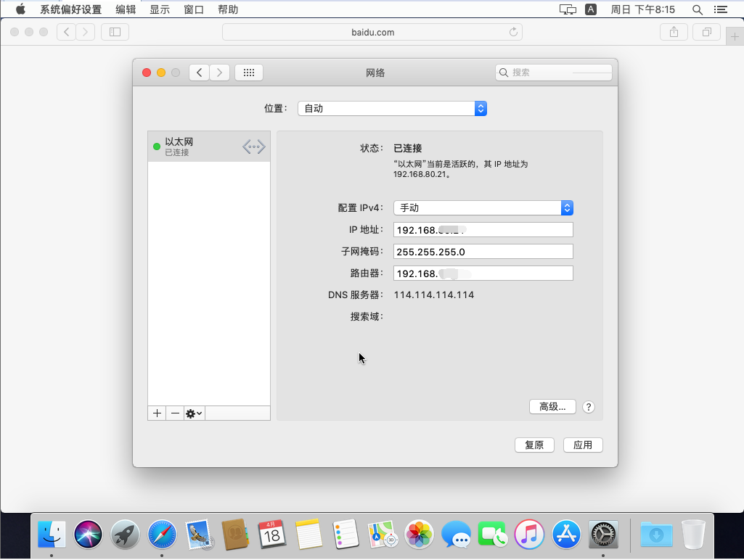
Task: Remove service with the minus button
Action: point(175,413)
